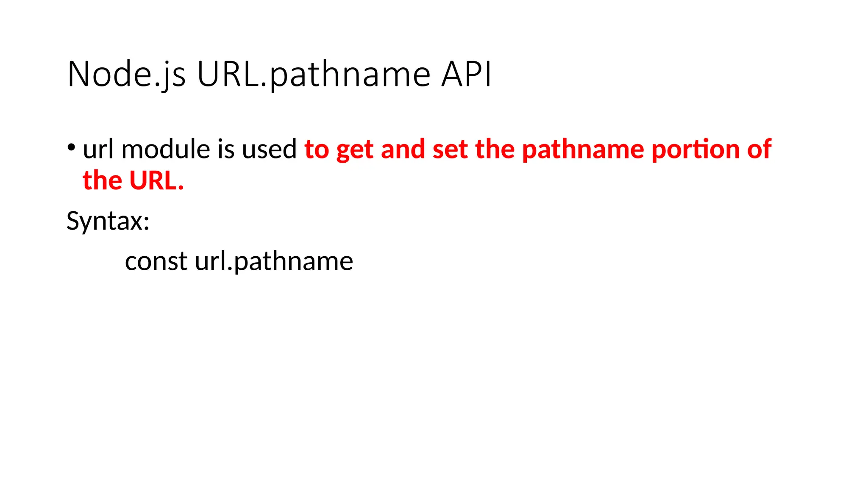
Task: Click the slide title 'Node.js URL.pathname API'
Action: 279,75
